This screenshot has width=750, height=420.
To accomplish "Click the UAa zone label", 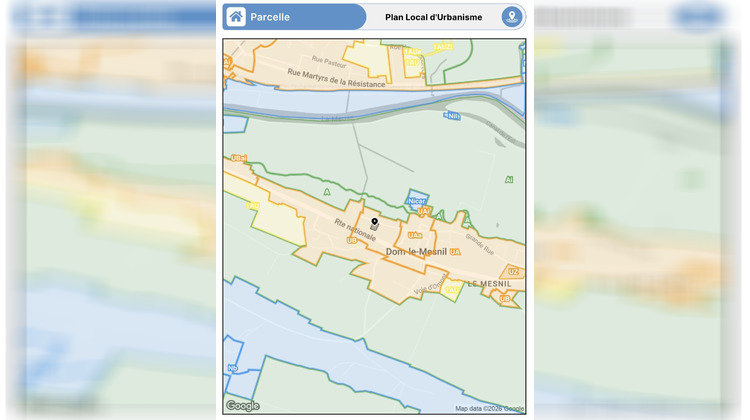I will [x=415, y=235].
